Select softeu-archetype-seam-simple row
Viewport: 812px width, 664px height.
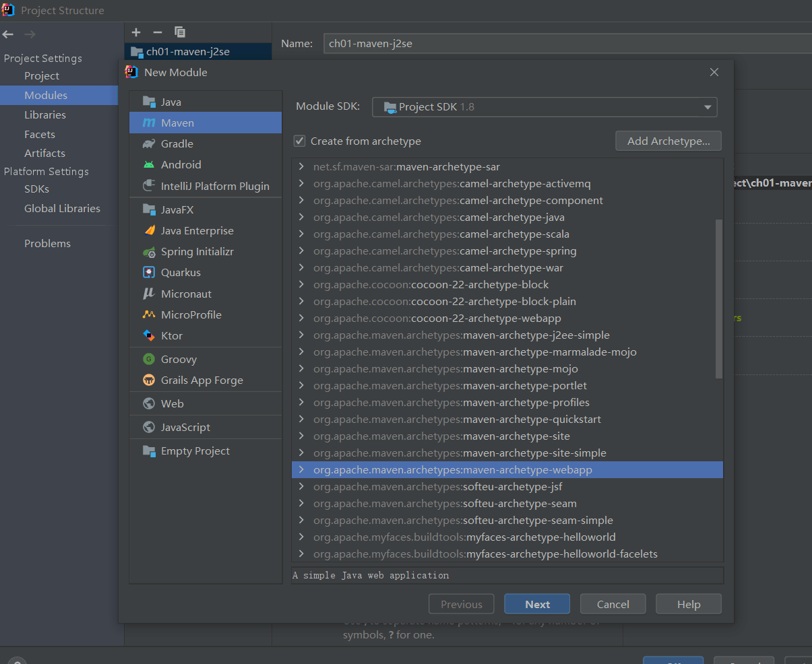click(x=507, y=520)
